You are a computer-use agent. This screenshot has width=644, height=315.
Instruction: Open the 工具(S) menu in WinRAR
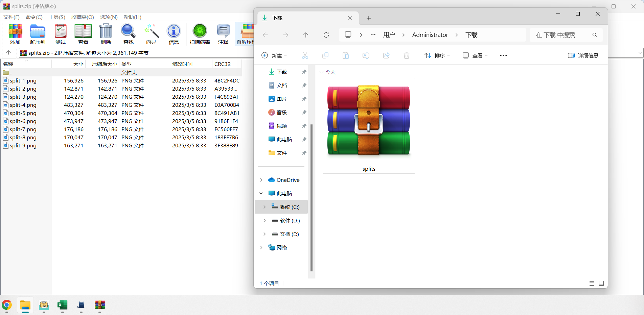click(x=57, y=17)
